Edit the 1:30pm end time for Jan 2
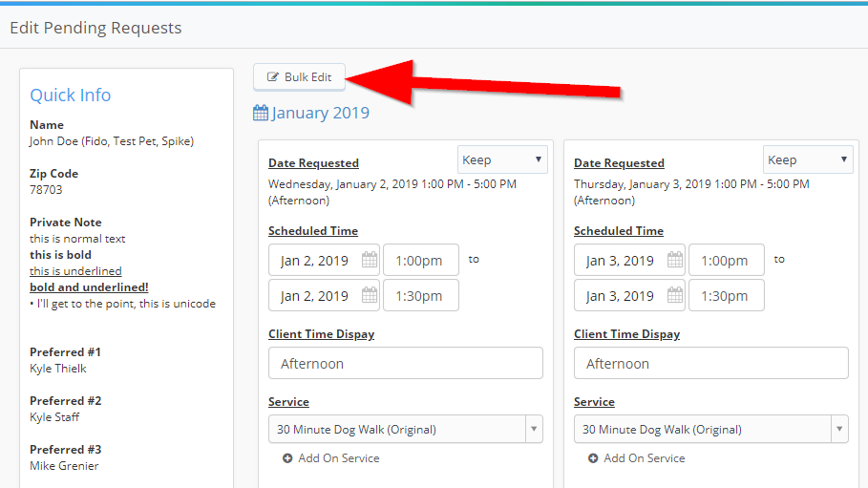Image resolution: width=868 pixels, height=488 pixels. [x=421, y=295]
